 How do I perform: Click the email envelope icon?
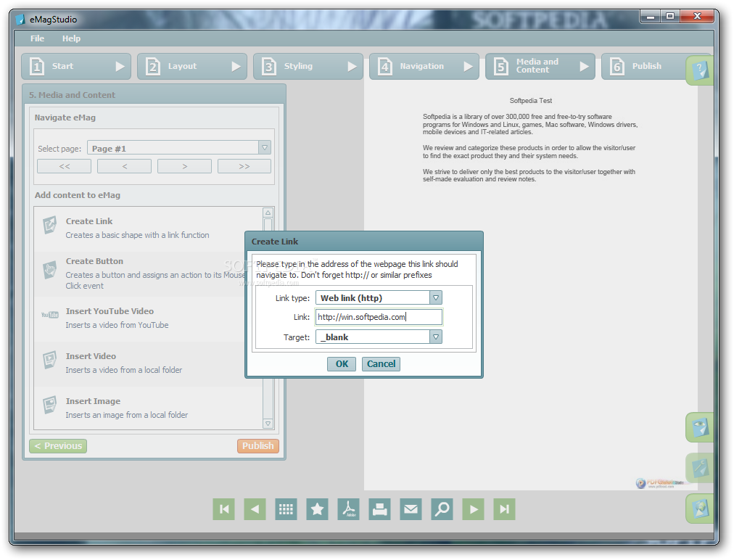(x=411, y=509)
